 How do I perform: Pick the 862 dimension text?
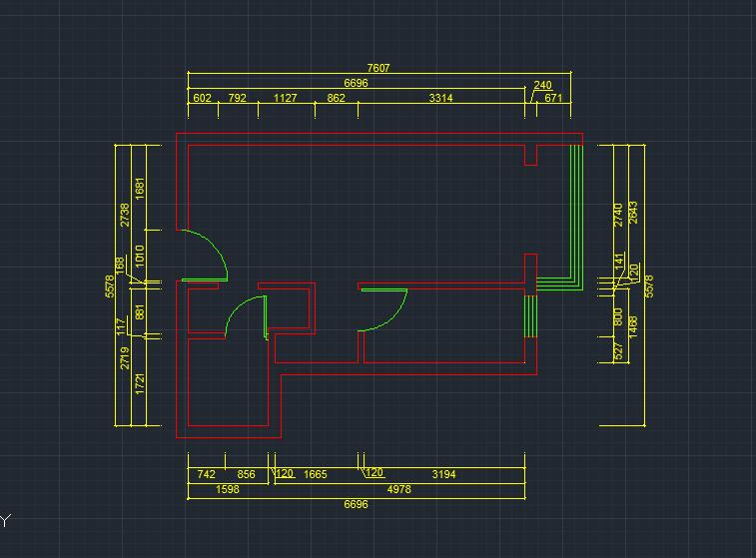336,98
